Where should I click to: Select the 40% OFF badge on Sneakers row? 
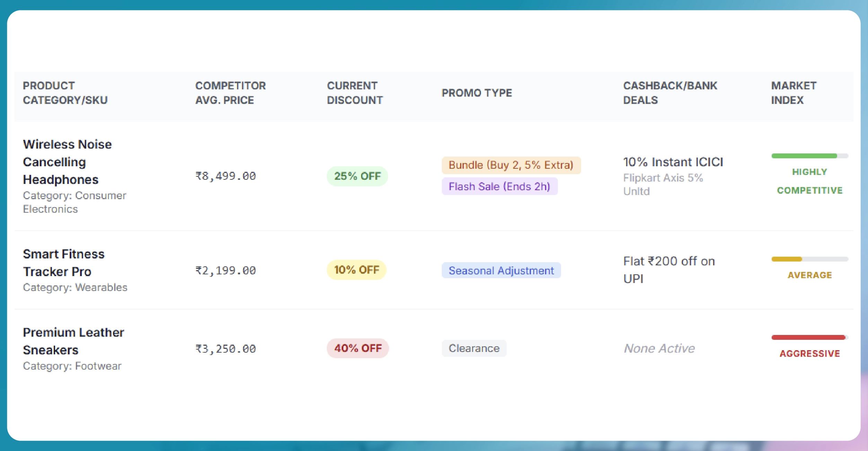tap(357, 348)
